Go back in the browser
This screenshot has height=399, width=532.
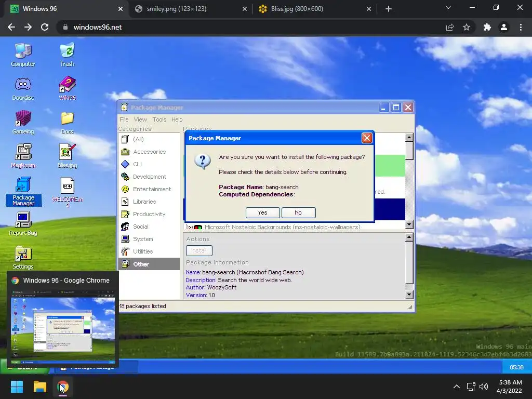tap(11, 27)
